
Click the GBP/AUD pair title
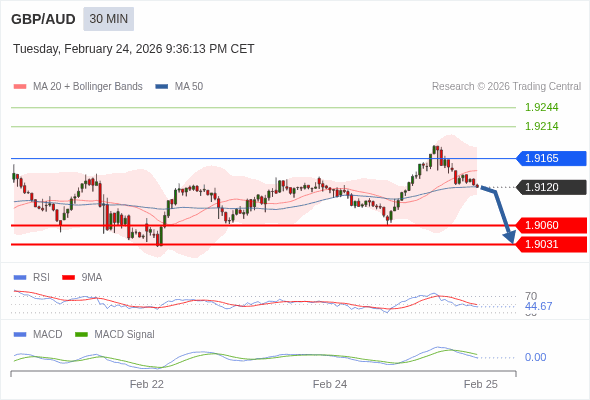pos(43,19)
